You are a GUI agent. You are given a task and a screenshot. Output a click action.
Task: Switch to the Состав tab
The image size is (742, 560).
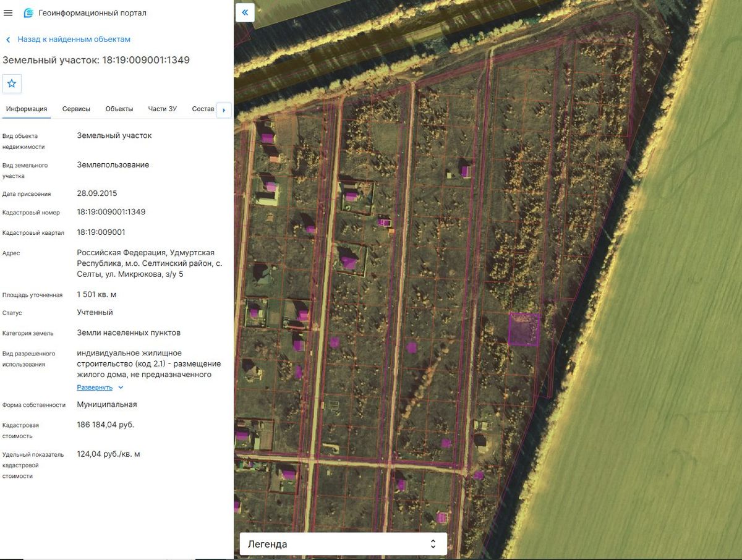coord(203,109)
